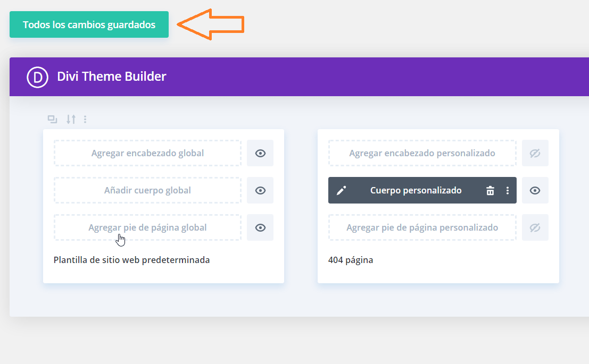Viewport: 589px width, 364px height.
Task: Click the 404 página template title
Action: point(351,260)
